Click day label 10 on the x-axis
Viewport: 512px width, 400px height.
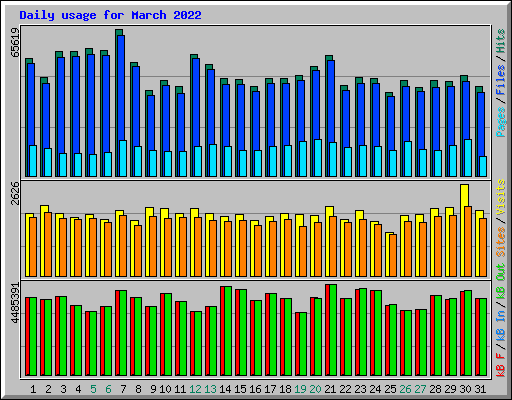coord(165,389)
